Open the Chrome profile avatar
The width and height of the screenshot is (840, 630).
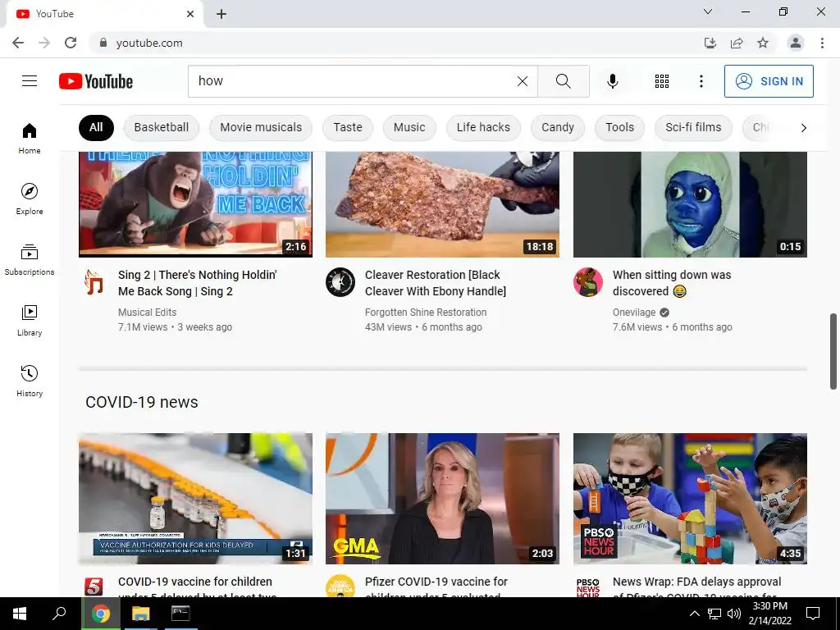(796, 43)
